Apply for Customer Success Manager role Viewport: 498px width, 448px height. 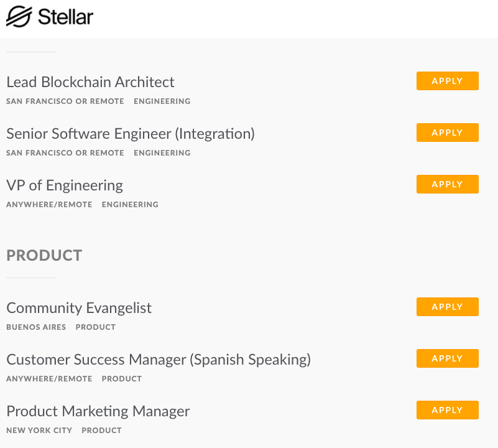(x=447, y=358)
